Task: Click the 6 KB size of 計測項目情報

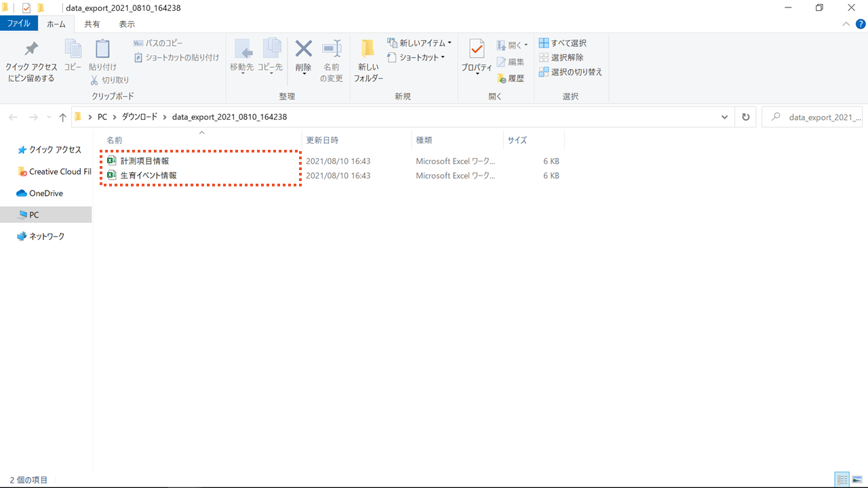Action: pos(551,161)
